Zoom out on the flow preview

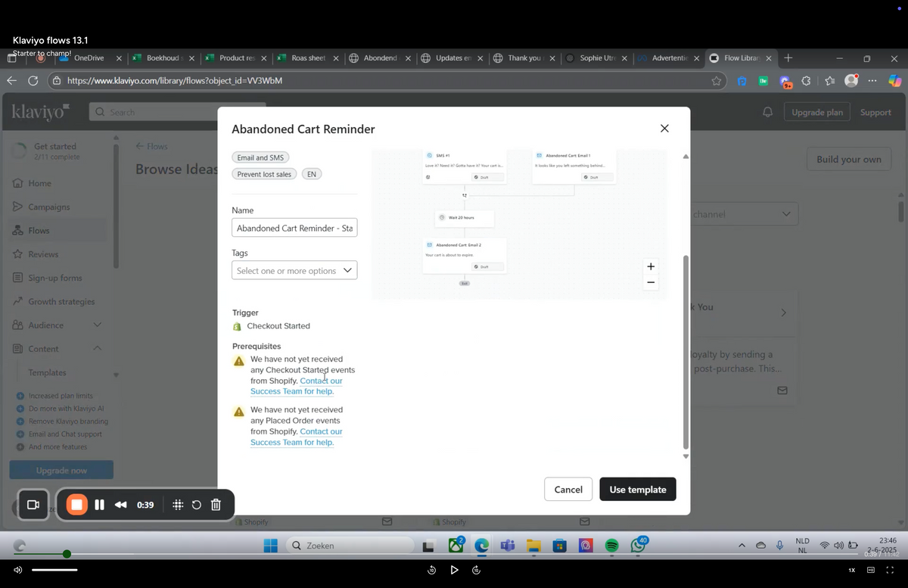[651, 282]
